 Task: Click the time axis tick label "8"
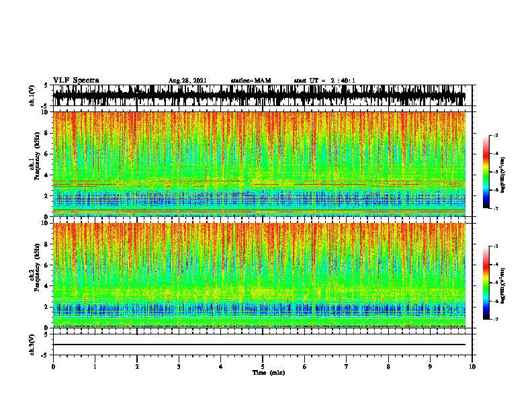coord(388,367)
